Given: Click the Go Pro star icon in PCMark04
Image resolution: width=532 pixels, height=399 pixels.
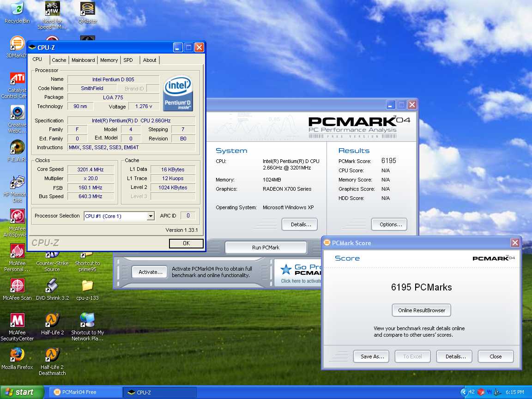Looking at the screenshot, I should click(286, 269).
